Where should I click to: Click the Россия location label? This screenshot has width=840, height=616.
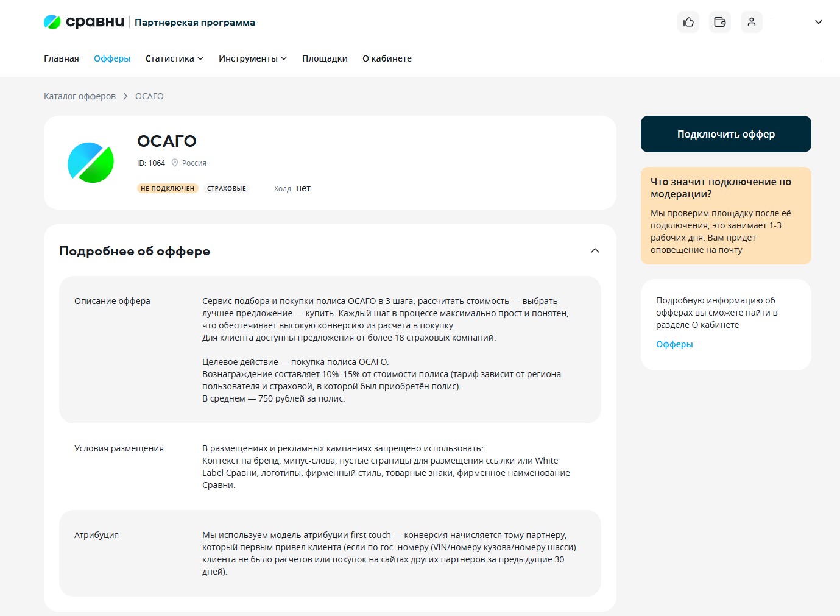pos(194,163)
